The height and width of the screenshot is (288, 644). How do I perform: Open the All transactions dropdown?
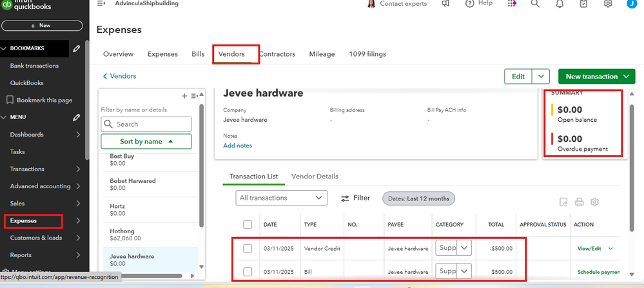coord(281,198)
